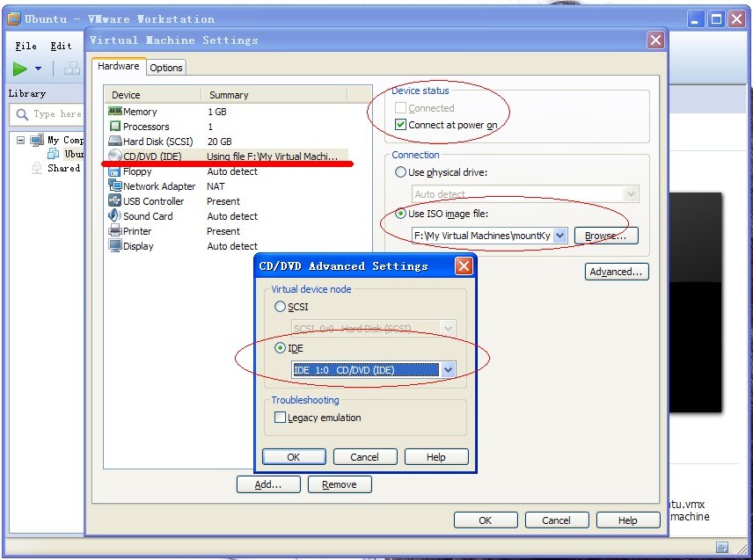This screenshot has width=753, height=560.
Task: Click the USB Controller icon
Action: [x=114, y=200]
